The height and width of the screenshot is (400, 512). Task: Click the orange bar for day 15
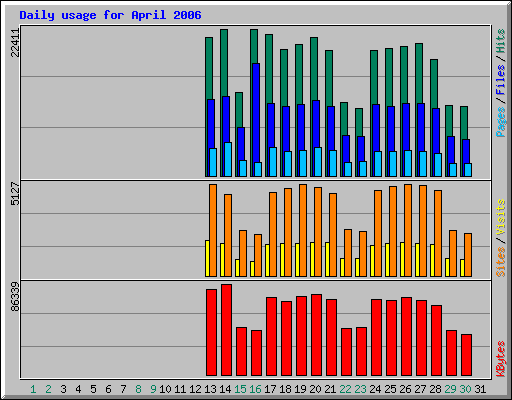coord(243,253)
